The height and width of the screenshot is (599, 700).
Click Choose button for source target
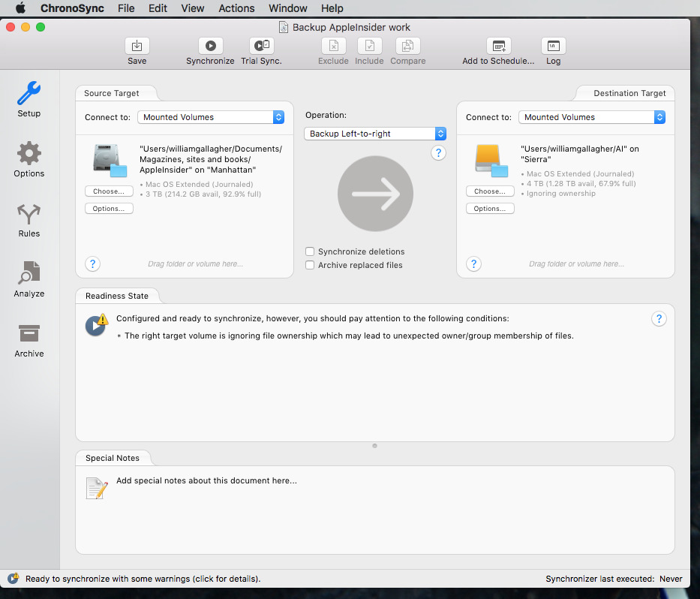109,191
